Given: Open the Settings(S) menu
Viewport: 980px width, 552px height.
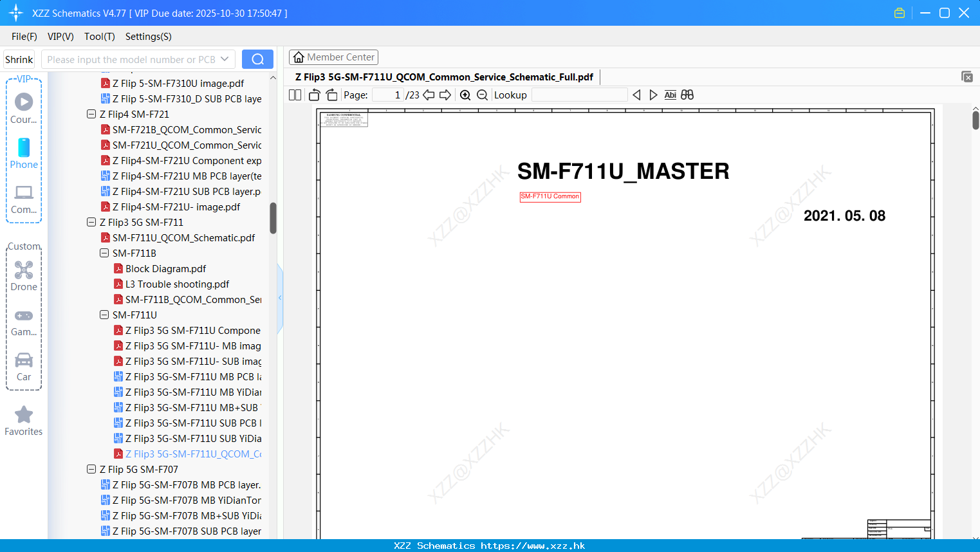Looking at the screenshot, I should coord(149,37).
